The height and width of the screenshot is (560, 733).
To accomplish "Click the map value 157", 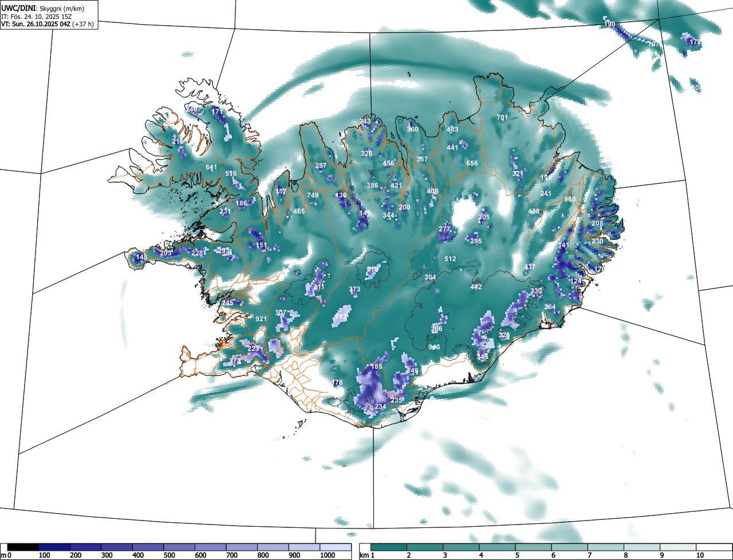I will pyautogui.click(x=281, y=191).
